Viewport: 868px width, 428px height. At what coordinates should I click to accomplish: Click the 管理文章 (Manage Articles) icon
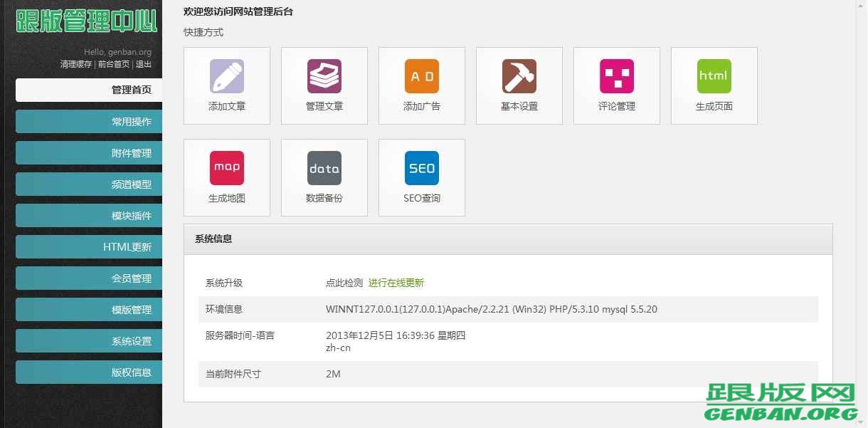coord(324,84)
